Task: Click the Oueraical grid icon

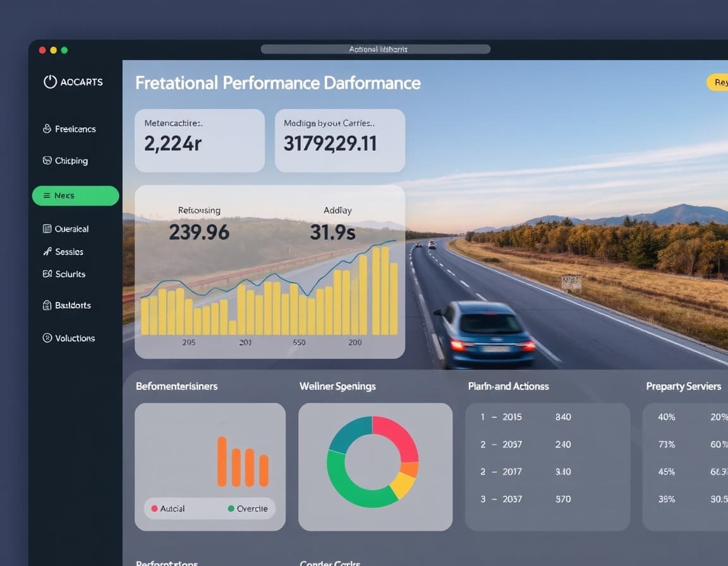Action: tap(47, 229)
